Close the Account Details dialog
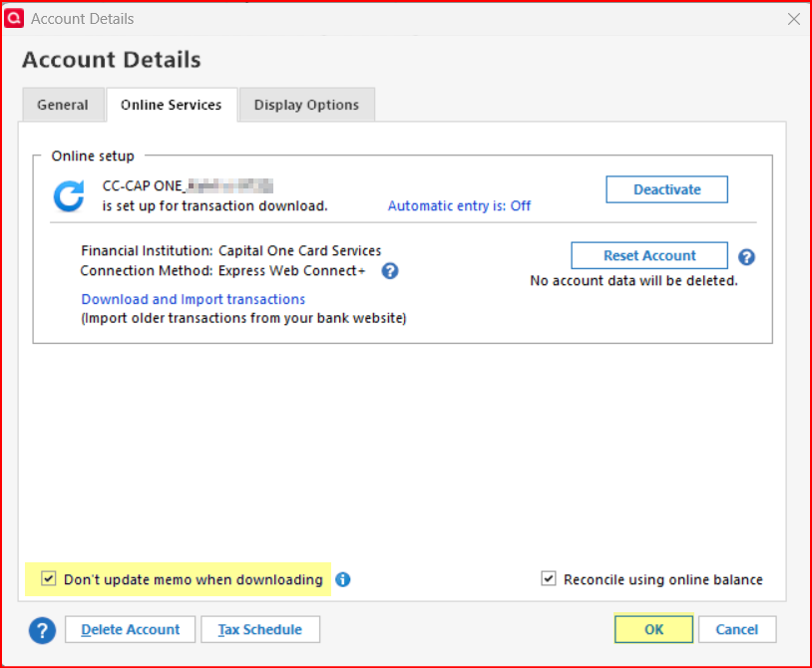This screenshot has width=812, height=668. (793, 19)
